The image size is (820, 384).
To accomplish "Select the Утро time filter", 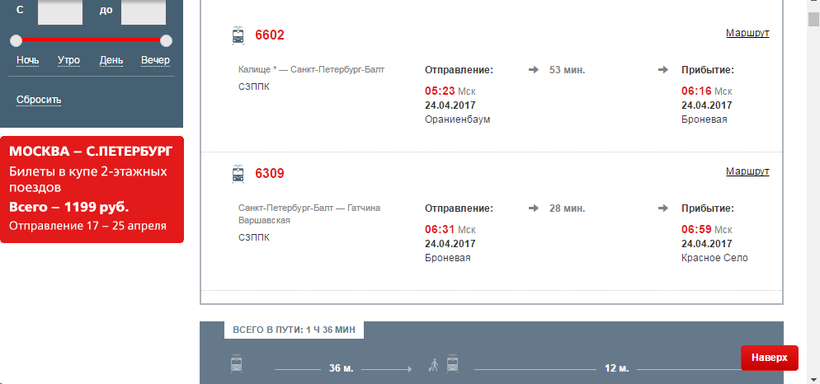I will click(69, 60).
